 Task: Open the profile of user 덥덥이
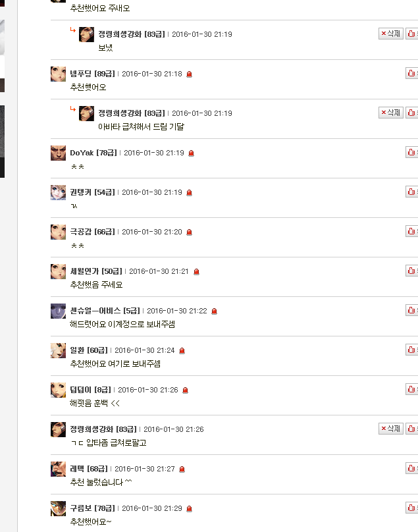[80, 390]
